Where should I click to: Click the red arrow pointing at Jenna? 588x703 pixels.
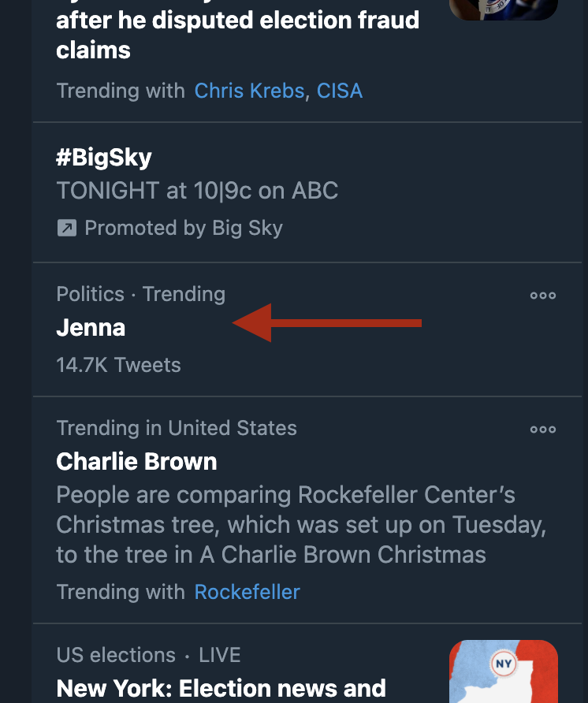point(327,323)
